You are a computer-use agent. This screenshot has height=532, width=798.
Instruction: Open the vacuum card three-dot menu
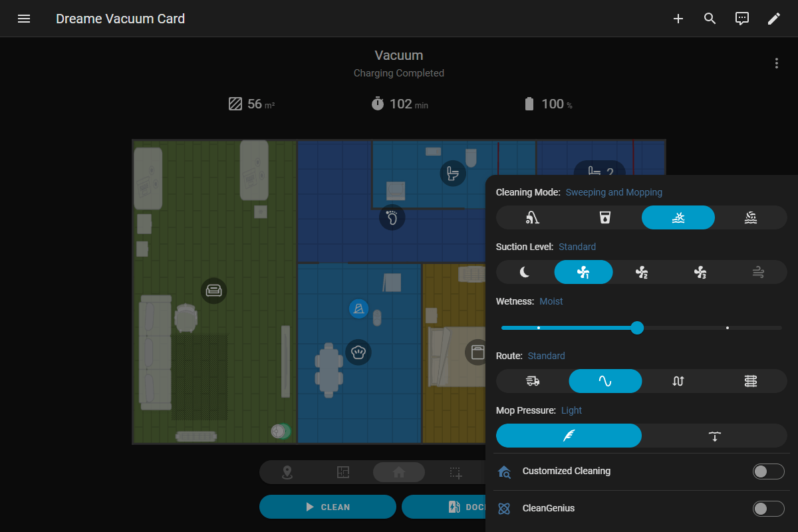(777, 63)
